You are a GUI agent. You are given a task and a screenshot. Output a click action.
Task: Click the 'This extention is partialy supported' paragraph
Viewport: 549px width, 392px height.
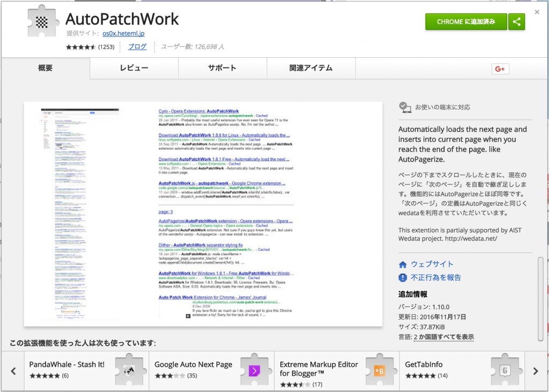(x=459, y=235)
